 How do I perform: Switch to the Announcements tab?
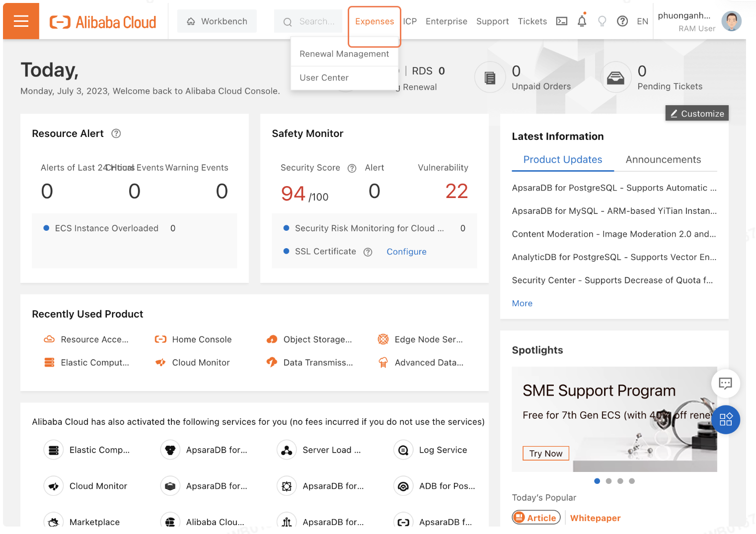coord(663,160)
